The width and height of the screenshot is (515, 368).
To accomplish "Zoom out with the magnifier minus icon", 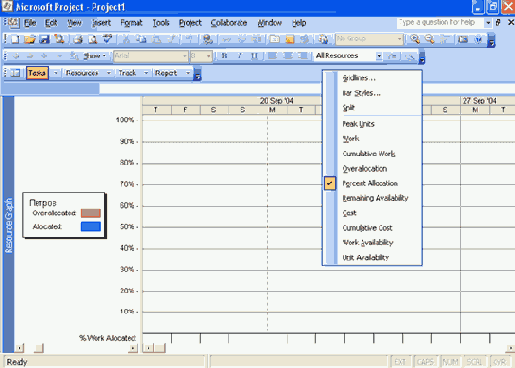I will [430, 39].
